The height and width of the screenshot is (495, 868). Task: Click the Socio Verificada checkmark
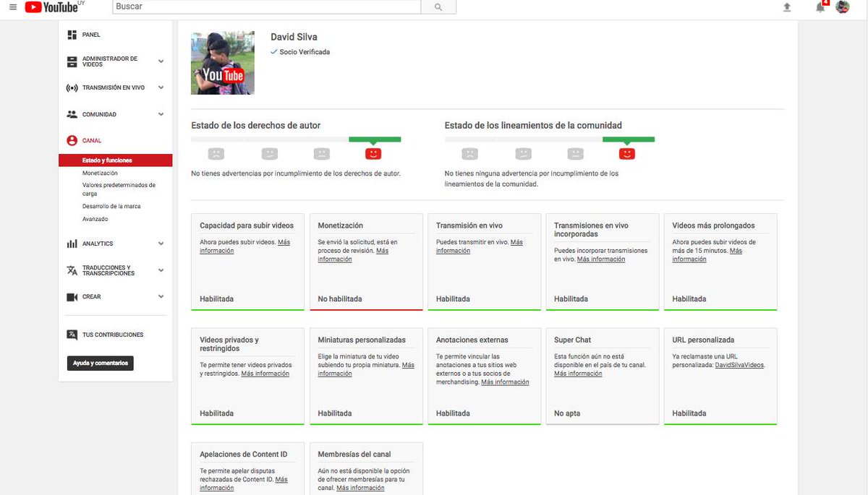click(x=274, y=52)
